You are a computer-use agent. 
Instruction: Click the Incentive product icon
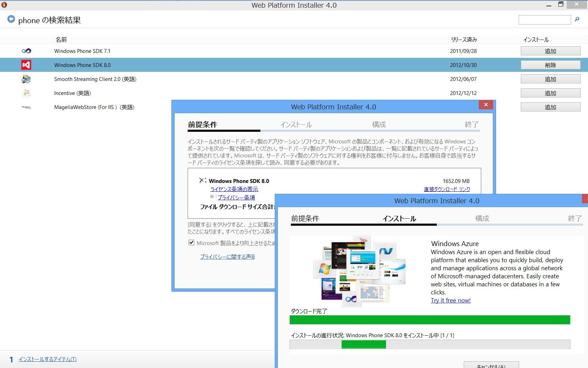tap(26, 93)
